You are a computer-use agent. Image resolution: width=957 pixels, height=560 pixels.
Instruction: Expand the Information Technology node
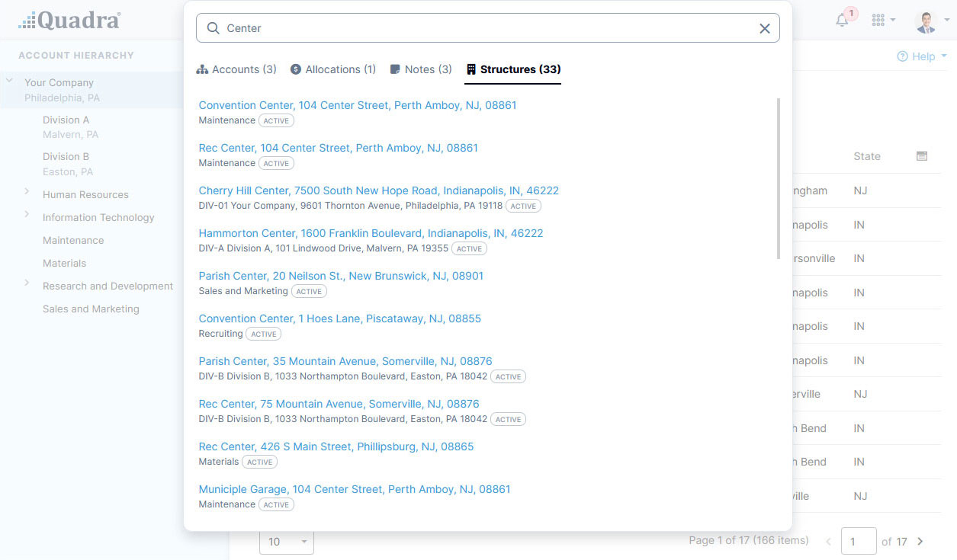click(27, 215)
